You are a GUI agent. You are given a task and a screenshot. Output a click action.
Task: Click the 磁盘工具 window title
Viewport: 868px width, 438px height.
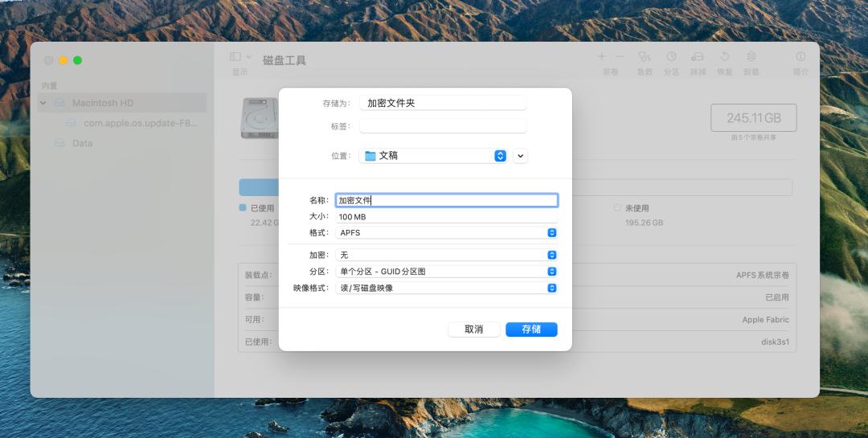[285, 60]
